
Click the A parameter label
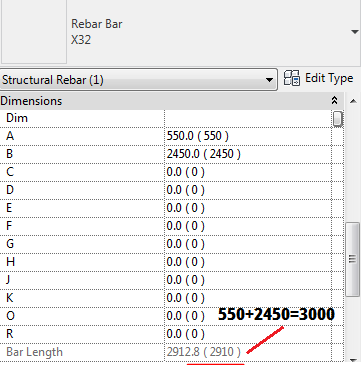[x=10, y=136]
